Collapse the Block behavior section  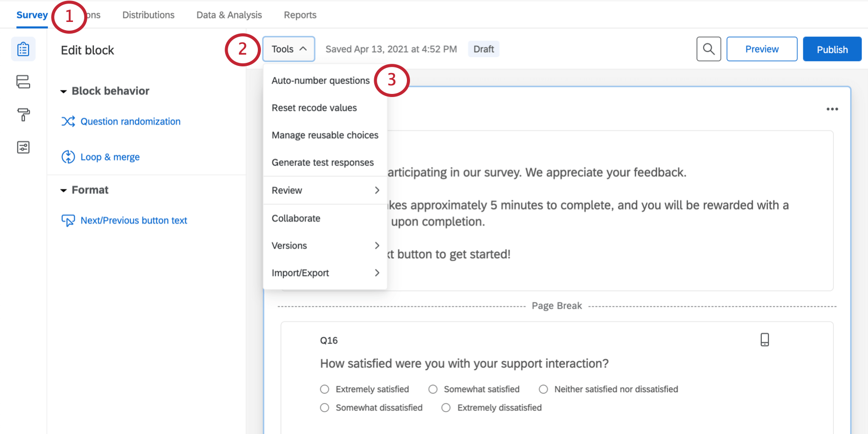coord(64,91)
